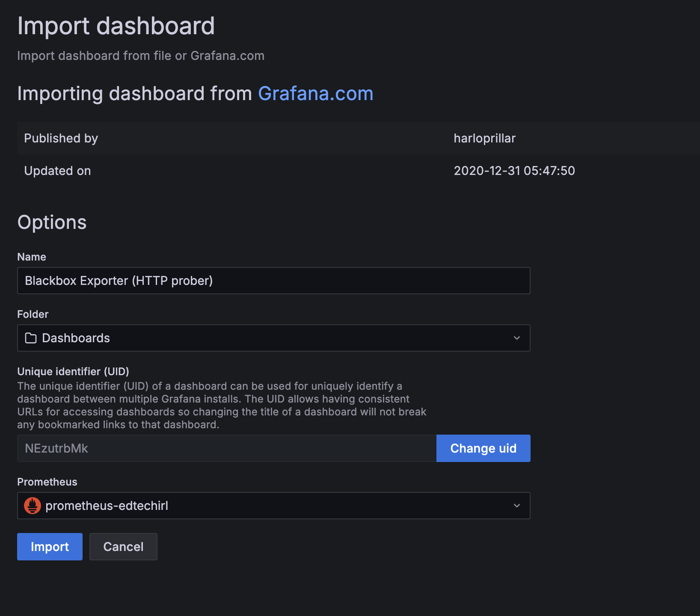Cancel the dashboard import
Image resolution: width=700 pixels, height=616 pixels.
click(123, 547)
